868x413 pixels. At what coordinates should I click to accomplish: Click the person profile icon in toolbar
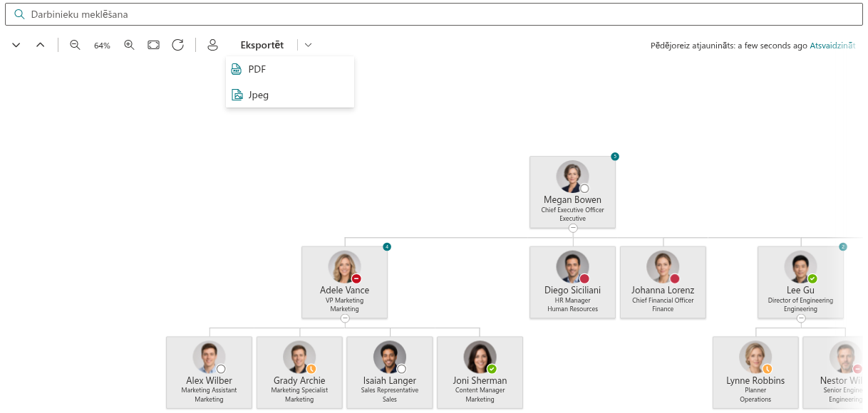coord(212,45)
